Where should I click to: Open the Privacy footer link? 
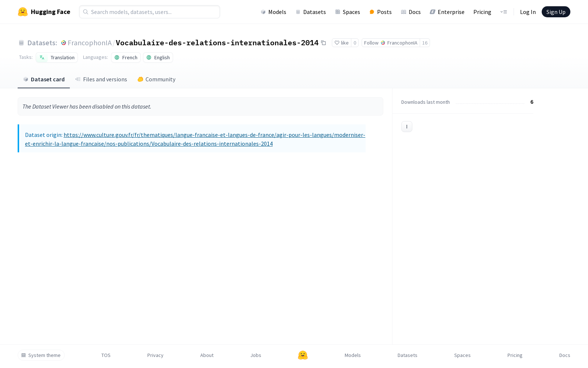(x=155, y=355)
